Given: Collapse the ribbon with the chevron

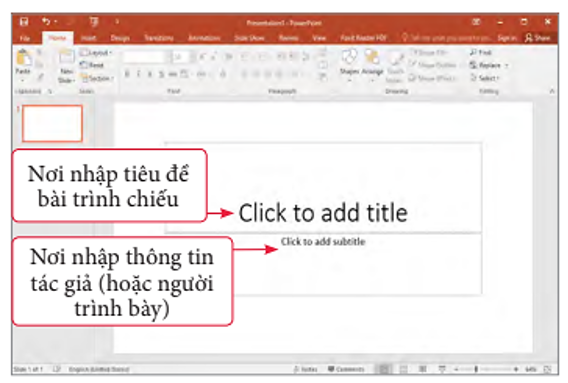Looking at the screenshot, I should [x=552, y=91].
